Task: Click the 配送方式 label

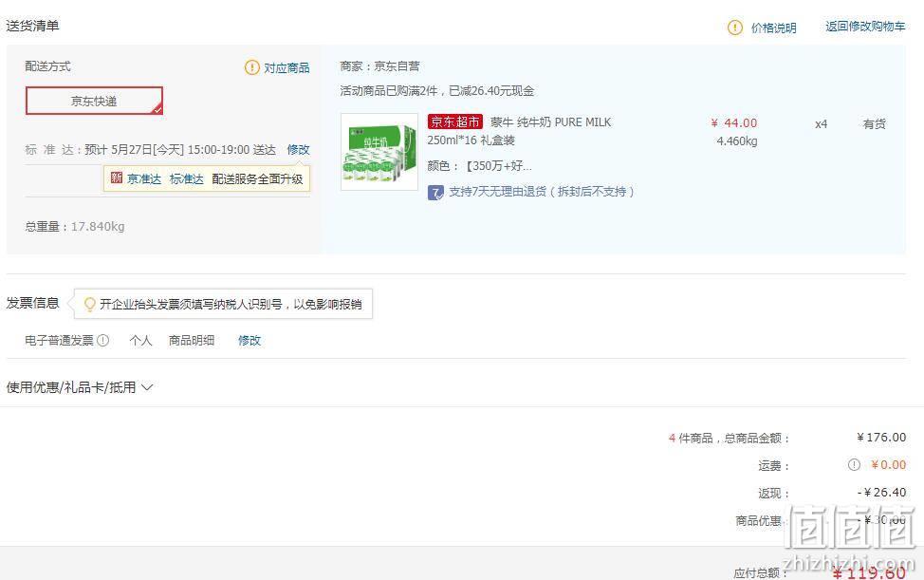Action: coord(47,66)
